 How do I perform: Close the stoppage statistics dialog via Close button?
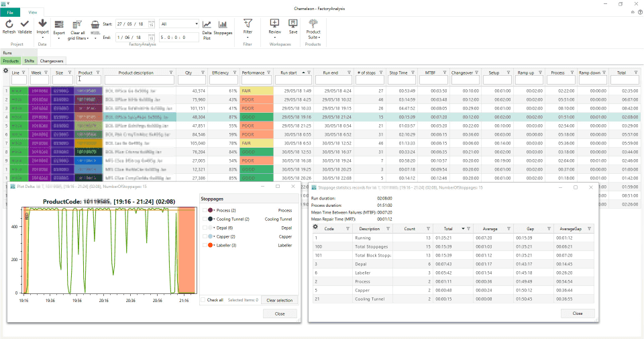577,313
